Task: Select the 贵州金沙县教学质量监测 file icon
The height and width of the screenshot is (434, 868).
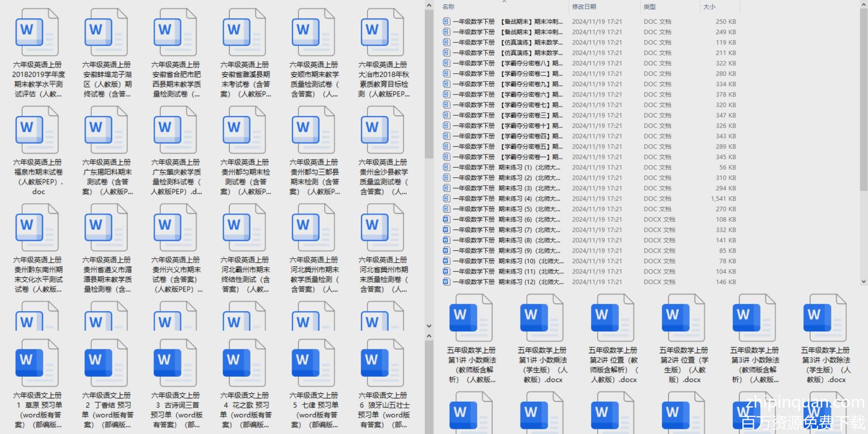Action: [382, 130]
